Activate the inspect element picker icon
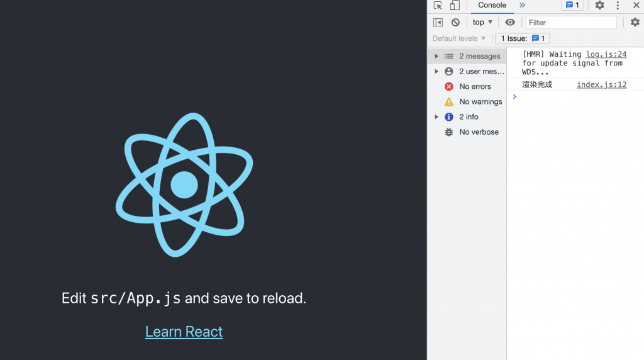Viewport: 644px width, 360px height. click(438, 5)
